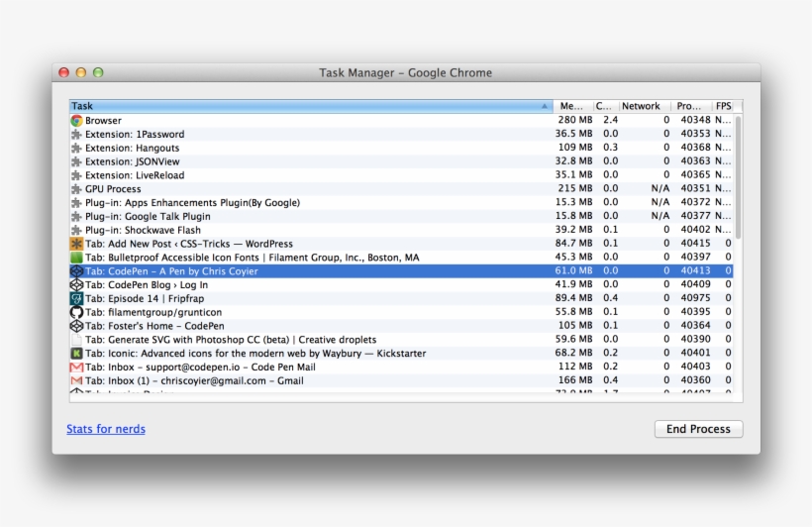Click the 2.4 CPU value

(x=611, y=120)
